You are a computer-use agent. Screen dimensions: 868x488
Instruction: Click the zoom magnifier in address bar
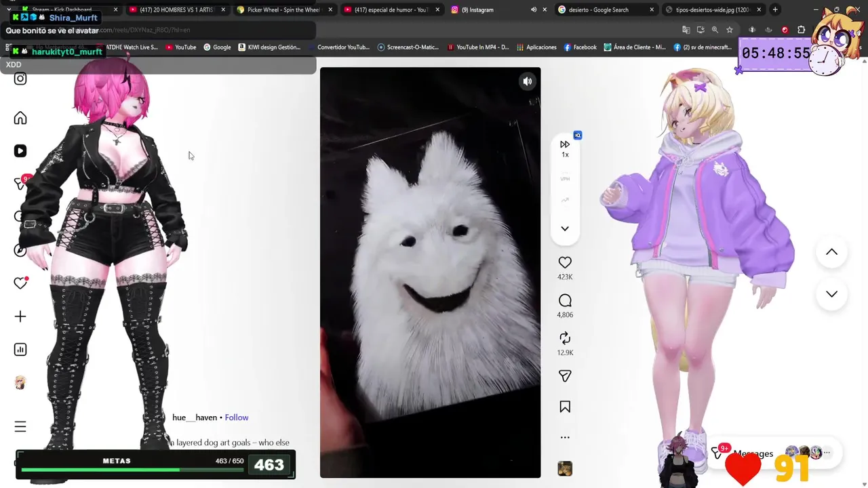(715, 30)
